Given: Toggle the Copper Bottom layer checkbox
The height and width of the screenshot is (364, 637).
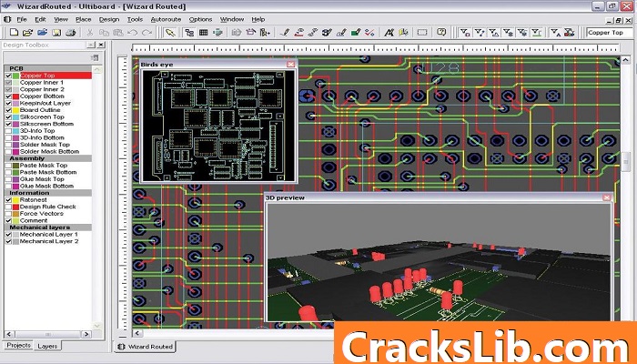Looking at the screenshot, I should tap(8, 96).
